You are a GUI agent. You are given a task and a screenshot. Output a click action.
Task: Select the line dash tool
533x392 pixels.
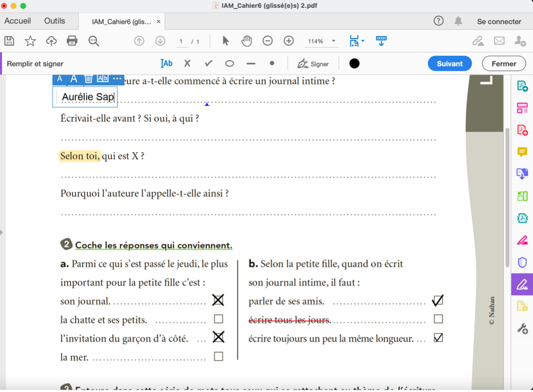point(251,63)
